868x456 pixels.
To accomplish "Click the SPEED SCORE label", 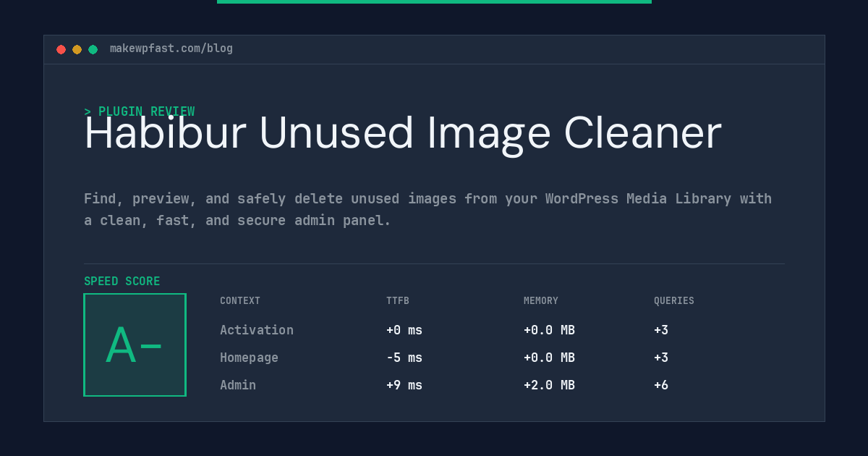I will tap(122, 282).
